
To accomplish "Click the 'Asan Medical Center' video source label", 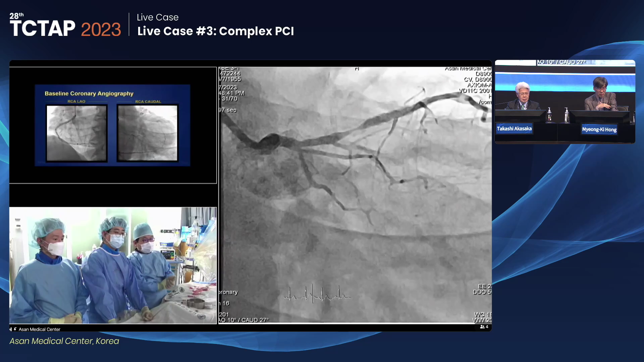I will [40, 329].
